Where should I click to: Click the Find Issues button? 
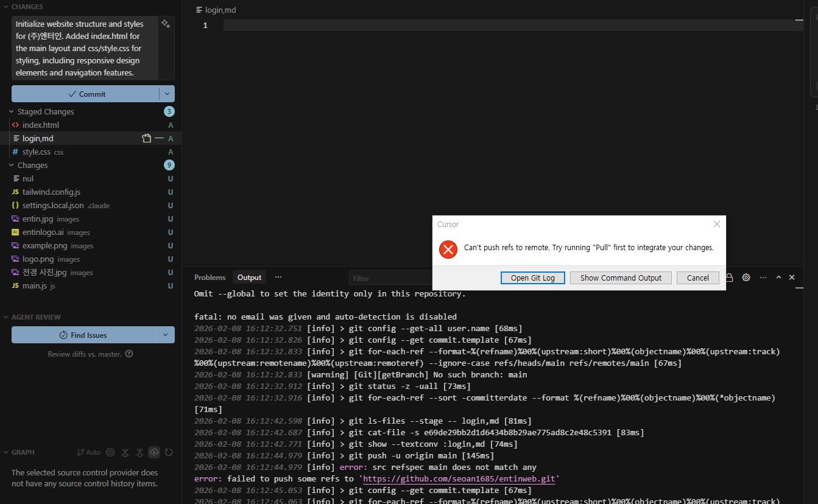click(83, 335)
